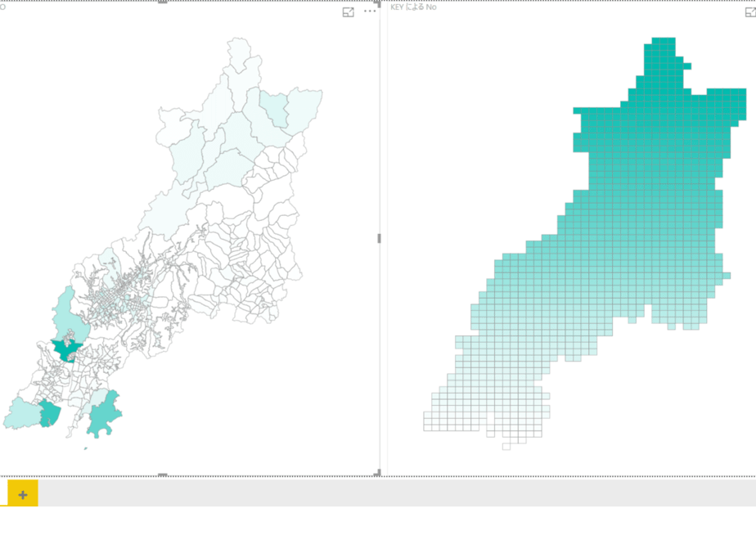Click the bottom-right corner handle of left visual

(377, 473)
